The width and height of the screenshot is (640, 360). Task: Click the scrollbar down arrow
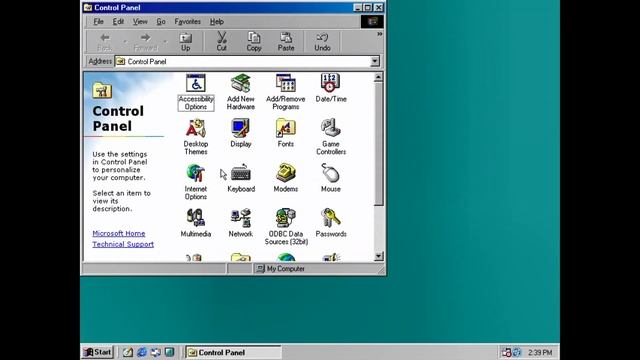click(378, 256)
